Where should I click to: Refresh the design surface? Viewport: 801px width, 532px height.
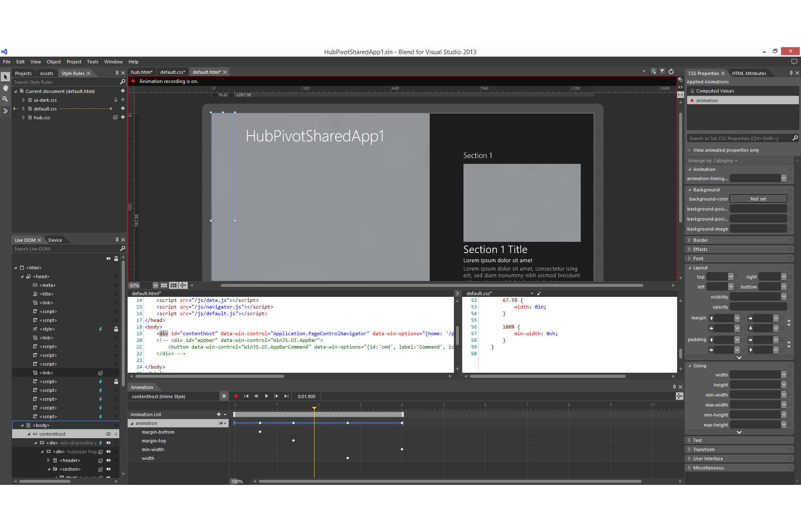coord(671,72)
